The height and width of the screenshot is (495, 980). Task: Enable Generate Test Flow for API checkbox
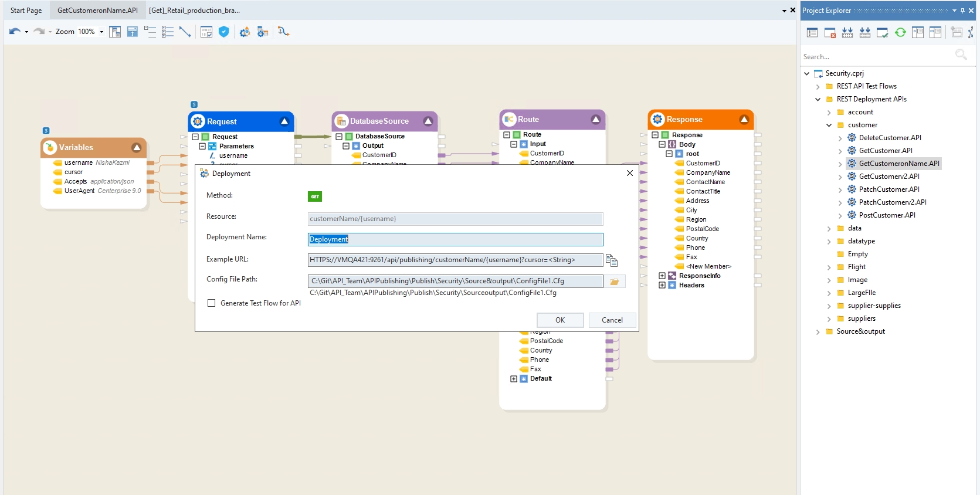212,303
